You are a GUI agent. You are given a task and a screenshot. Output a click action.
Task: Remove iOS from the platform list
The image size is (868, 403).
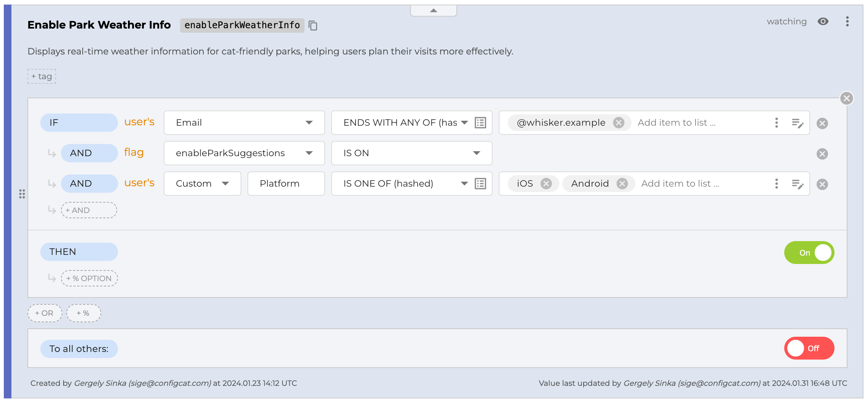(546, 184)
